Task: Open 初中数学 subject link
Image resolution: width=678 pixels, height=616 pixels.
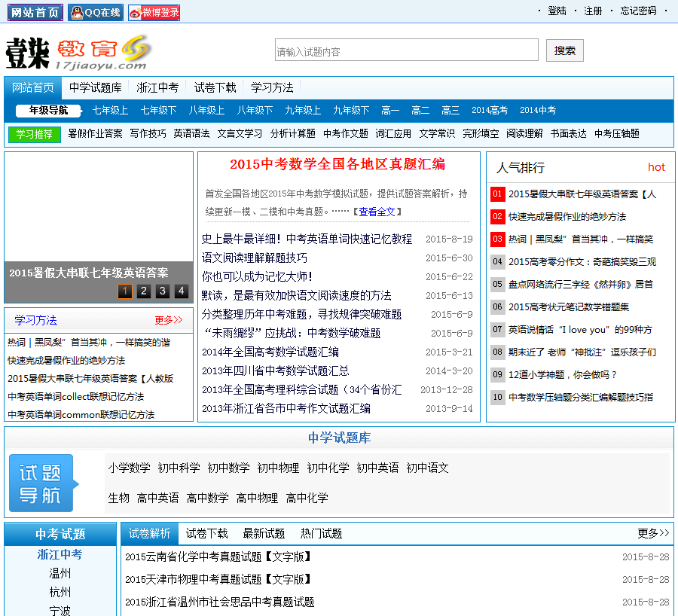Action: [x=228, y=468]
